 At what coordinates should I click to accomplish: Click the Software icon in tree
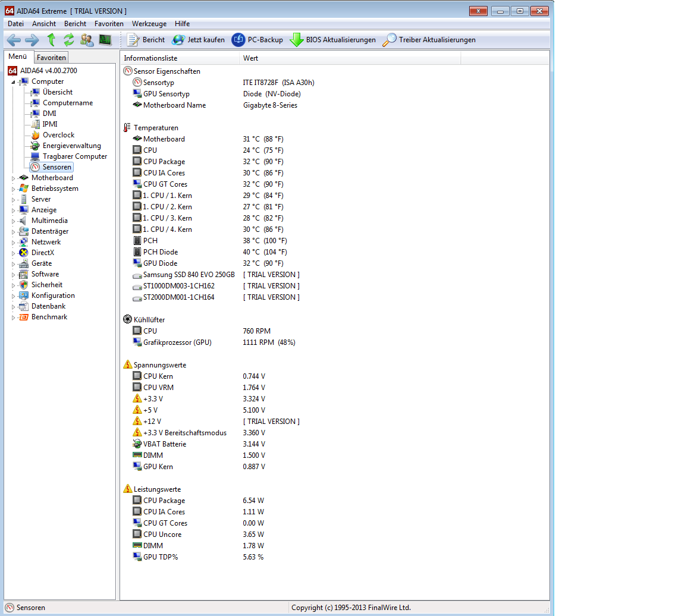(24, 274)
